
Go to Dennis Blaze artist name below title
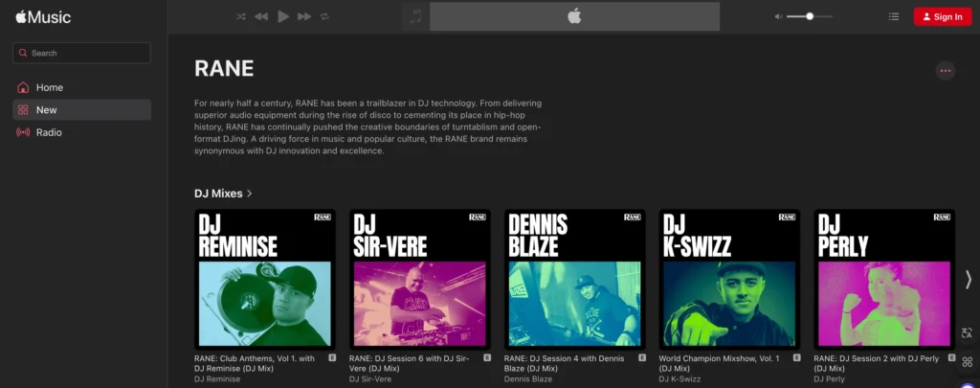pyautogui.click(x=528, y=379)
